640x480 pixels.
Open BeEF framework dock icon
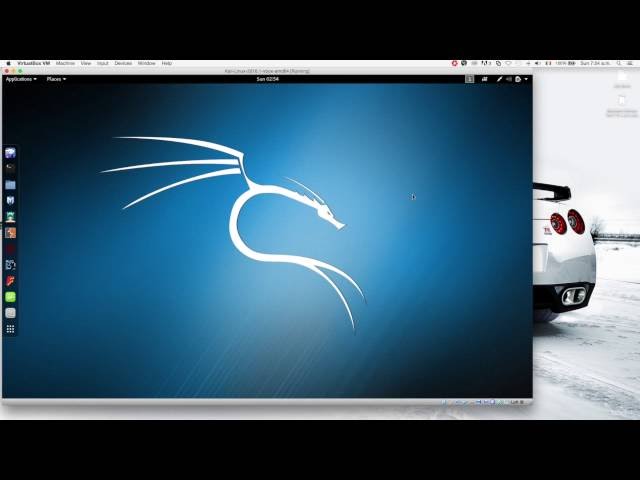coord(10,265)
